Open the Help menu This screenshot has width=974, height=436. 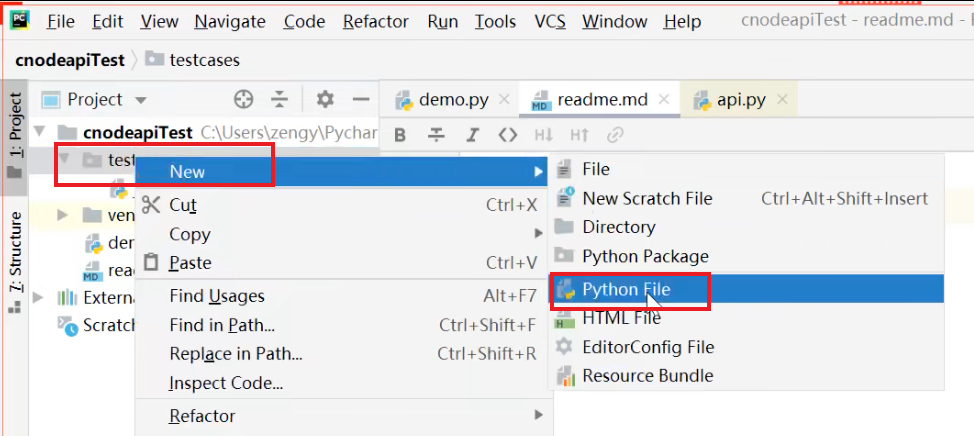click(x=682, y=22)
